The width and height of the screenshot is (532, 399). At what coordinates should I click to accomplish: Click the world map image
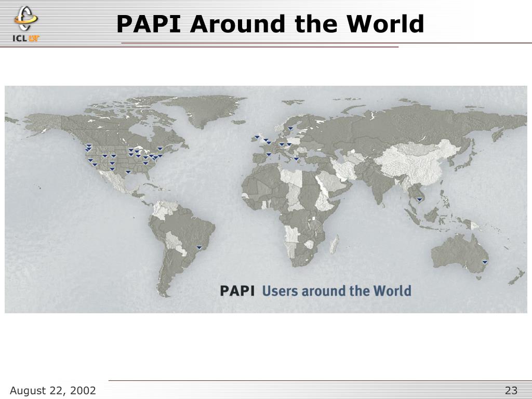point(265,199)
